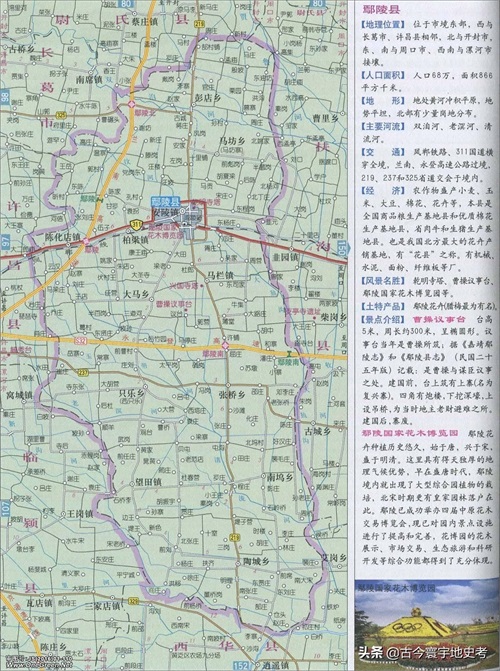Select the 329 road shield near 三家店镇
This screenshot has height=671, width=500.
pyautogui.click(x=134, y=601)
